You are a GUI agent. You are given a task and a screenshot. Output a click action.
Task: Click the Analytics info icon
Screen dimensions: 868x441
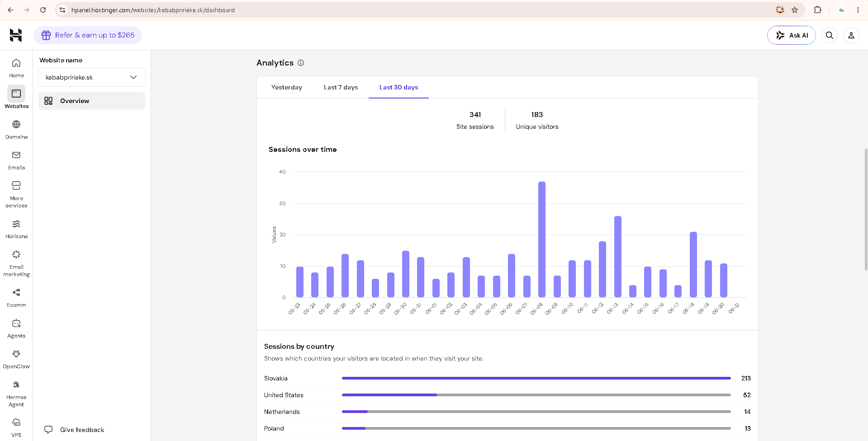[301, 63]
